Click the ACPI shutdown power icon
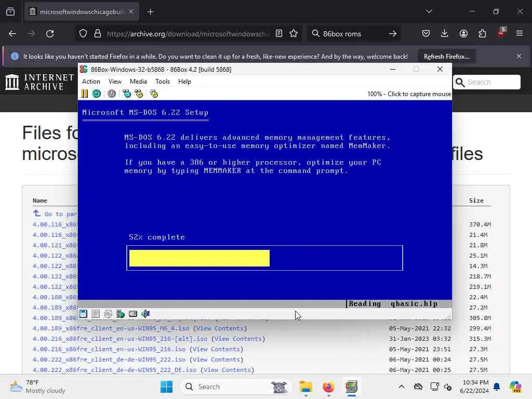This screenshot has width=532, height=399. point(112,94)
